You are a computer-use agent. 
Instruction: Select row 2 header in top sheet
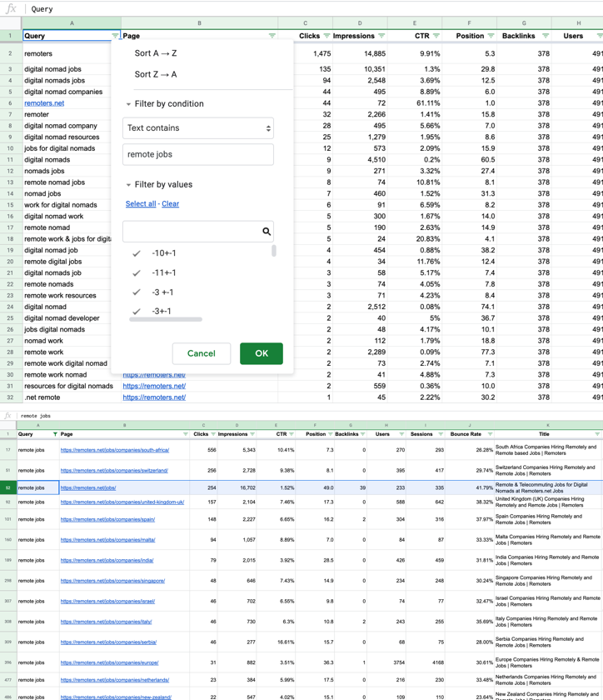click(10, 53)
